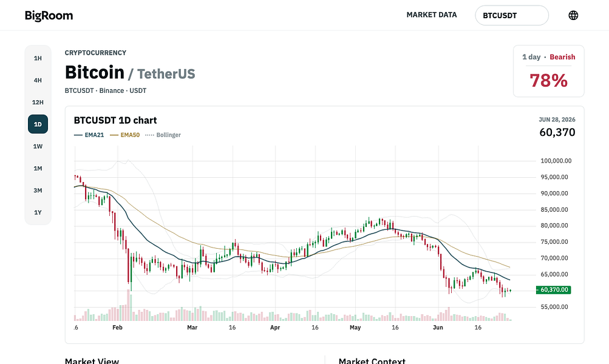Click the Feb date axis label
Image resolution: width=609 pixels, height=364 pixels.
click(x=117, y=328)
